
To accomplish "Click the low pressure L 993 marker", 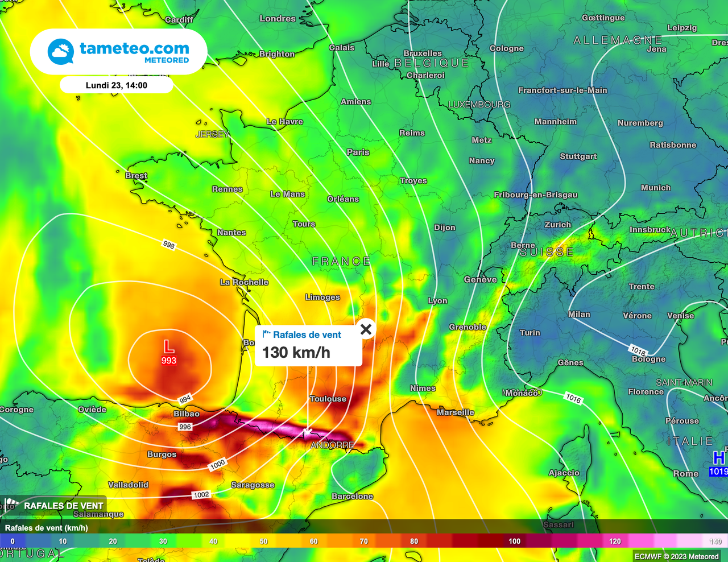I will (x=169, y=352).
